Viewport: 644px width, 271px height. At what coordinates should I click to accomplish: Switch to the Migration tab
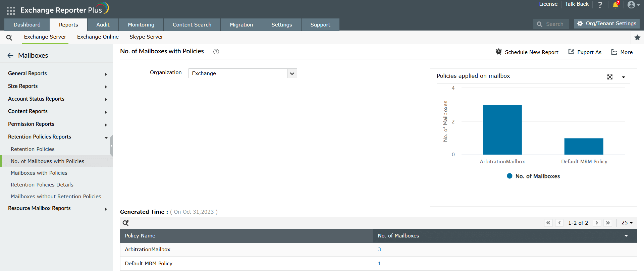click(x=241, y=25)
